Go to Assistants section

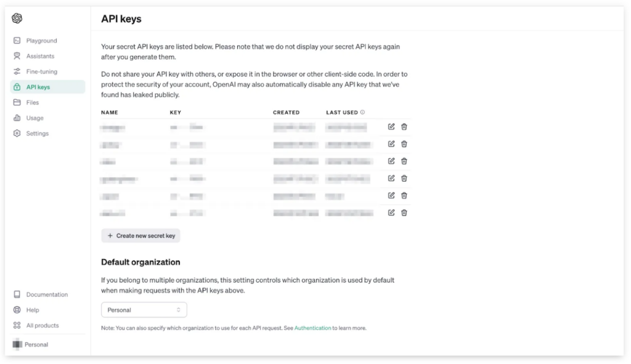point(47,56)
